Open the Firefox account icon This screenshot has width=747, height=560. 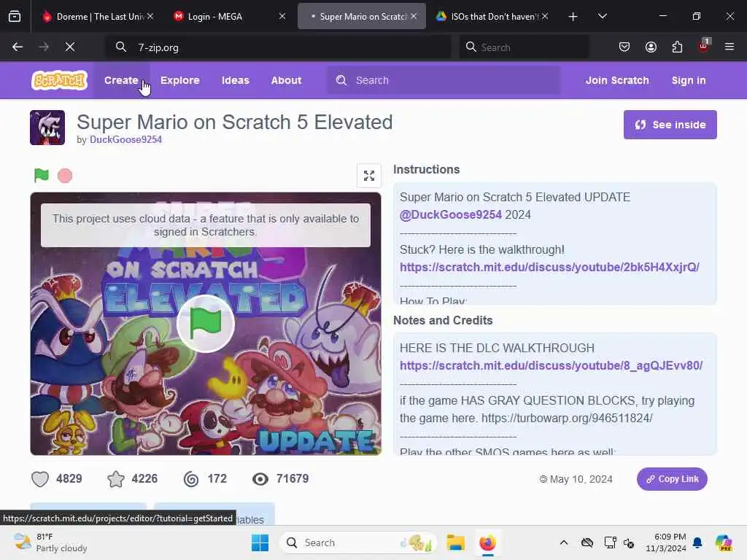[651, 47]
